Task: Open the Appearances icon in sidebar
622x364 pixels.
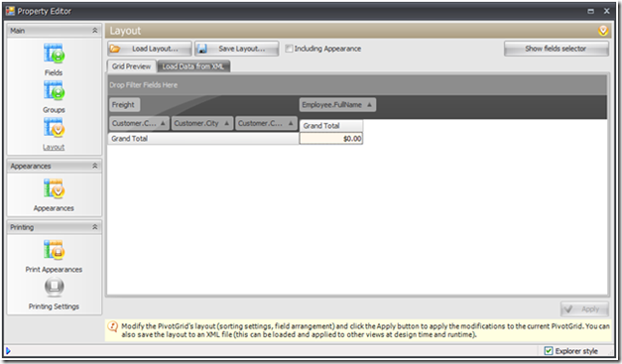Action: 54,188
